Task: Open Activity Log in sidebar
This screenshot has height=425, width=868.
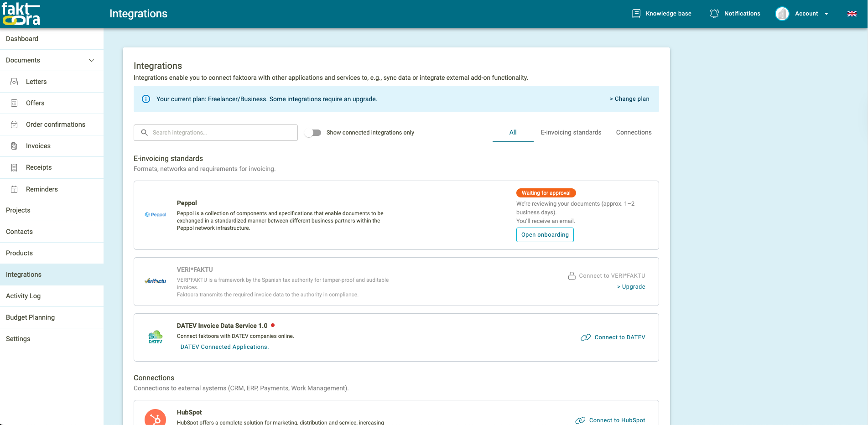Action: (23, 296)
